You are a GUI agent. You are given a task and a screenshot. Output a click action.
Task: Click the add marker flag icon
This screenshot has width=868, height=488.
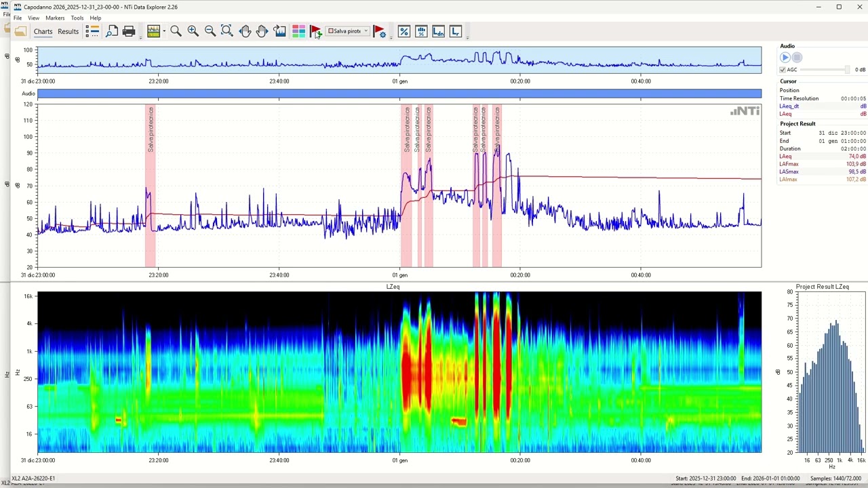[x=315, y=31]
